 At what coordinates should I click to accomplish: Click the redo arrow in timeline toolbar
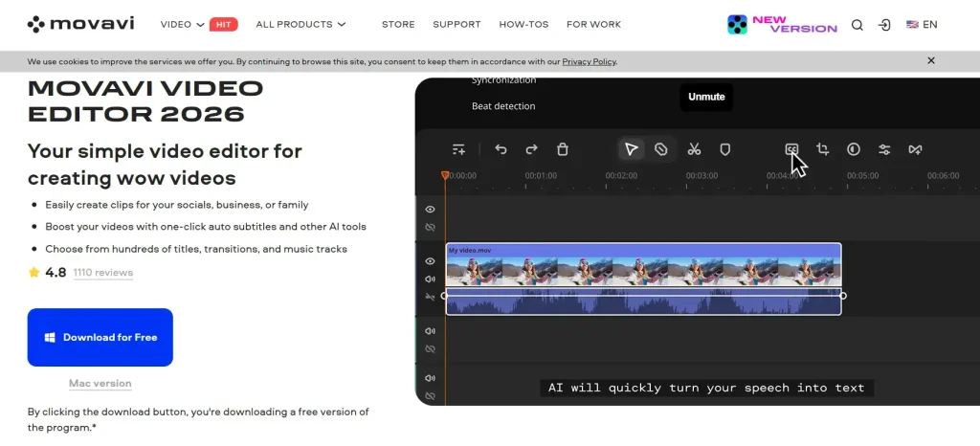click(x=531, y=149)
